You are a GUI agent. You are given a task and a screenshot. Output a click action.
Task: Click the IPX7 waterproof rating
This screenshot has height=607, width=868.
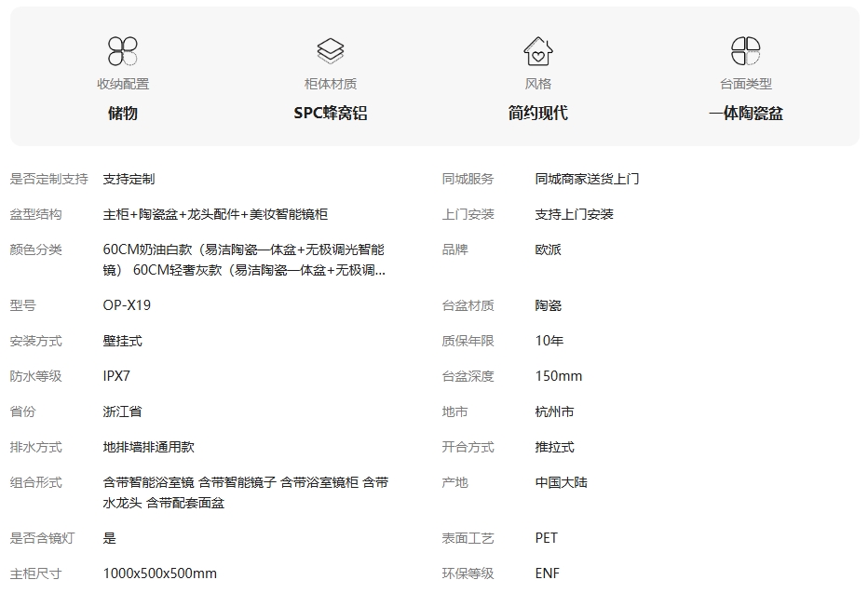[x=116, y=376]
